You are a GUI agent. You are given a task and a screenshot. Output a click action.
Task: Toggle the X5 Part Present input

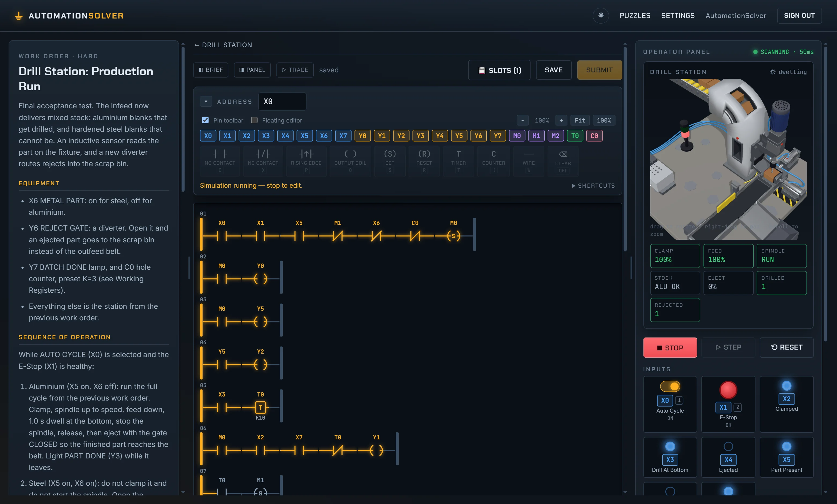[x=786, y=446]
